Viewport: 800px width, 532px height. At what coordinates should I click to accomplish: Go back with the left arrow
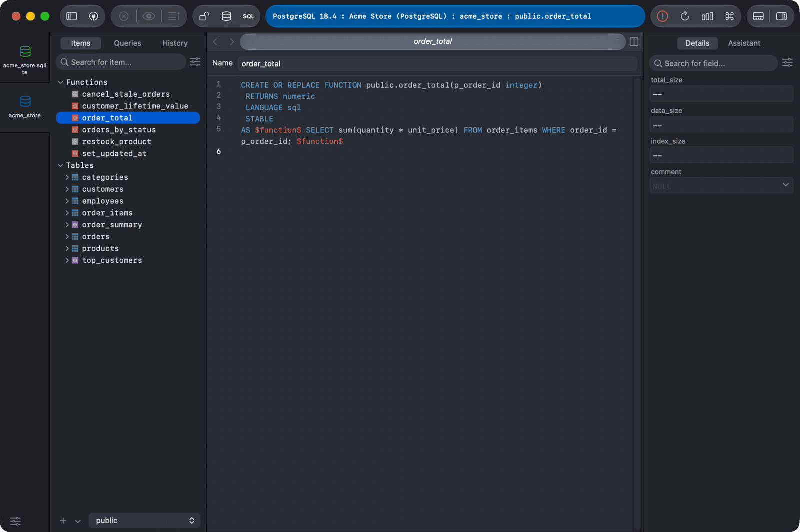(x=215, y=42)
